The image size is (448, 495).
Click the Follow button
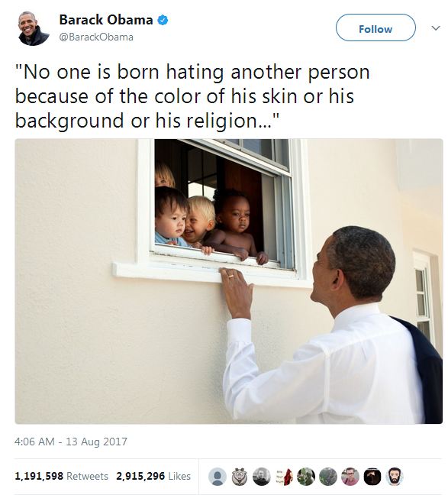[x=375, y=27]
